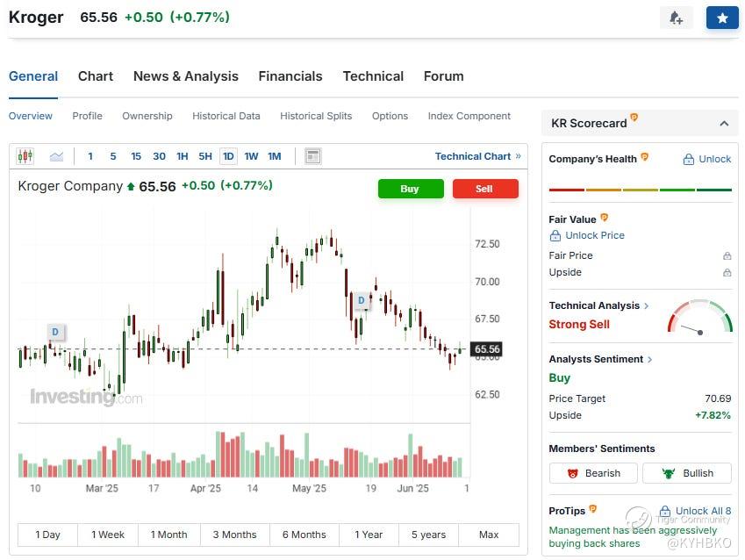Switch to the Financials tab

[x=290, y=76]
